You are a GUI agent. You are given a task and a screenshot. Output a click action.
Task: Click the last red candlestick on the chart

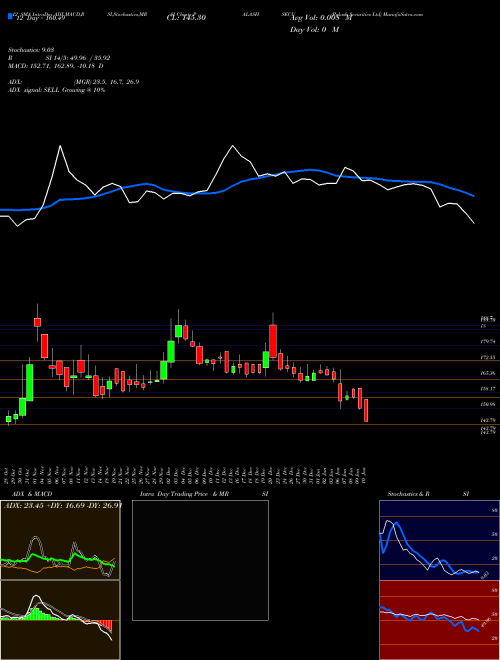point(366,410)
